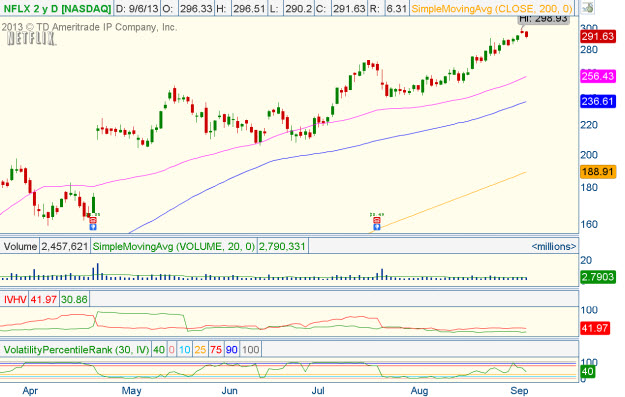The height and width of the screenshot is (397, 625).
Task: Click the red conference call icon in April
Action: click(x=93, y=220)
